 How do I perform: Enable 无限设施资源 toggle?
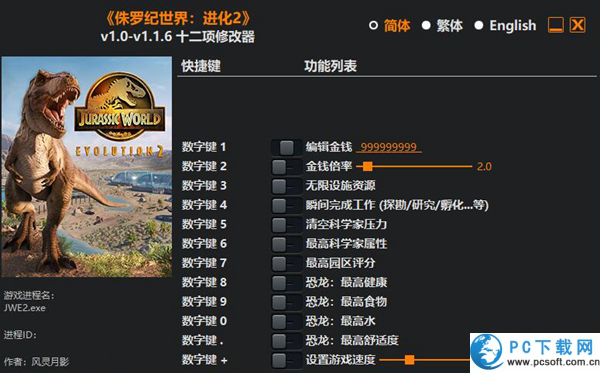pos(287,186)
